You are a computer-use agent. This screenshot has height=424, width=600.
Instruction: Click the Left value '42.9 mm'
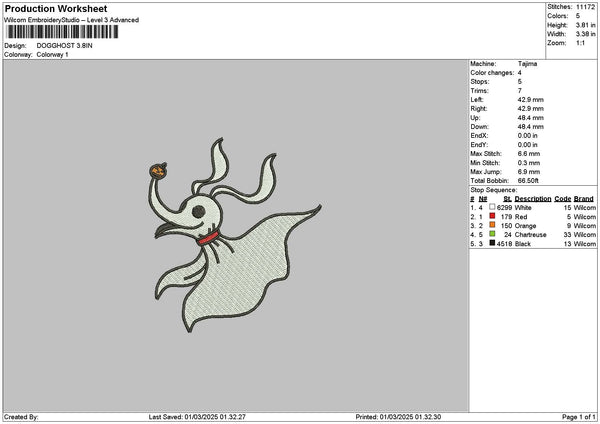pos(531,100)
